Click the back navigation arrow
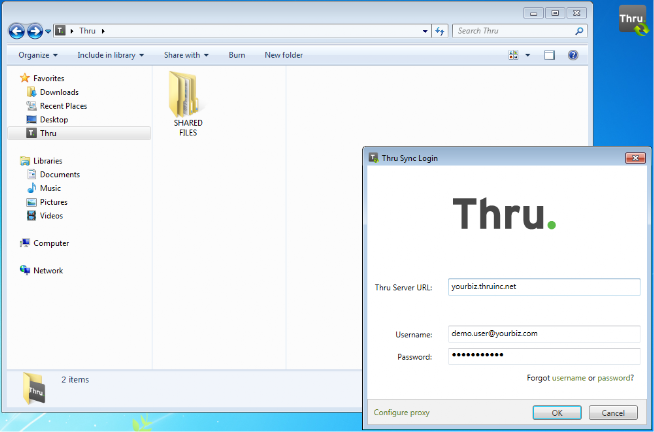The image size is (654, 432). pos(17,32)
